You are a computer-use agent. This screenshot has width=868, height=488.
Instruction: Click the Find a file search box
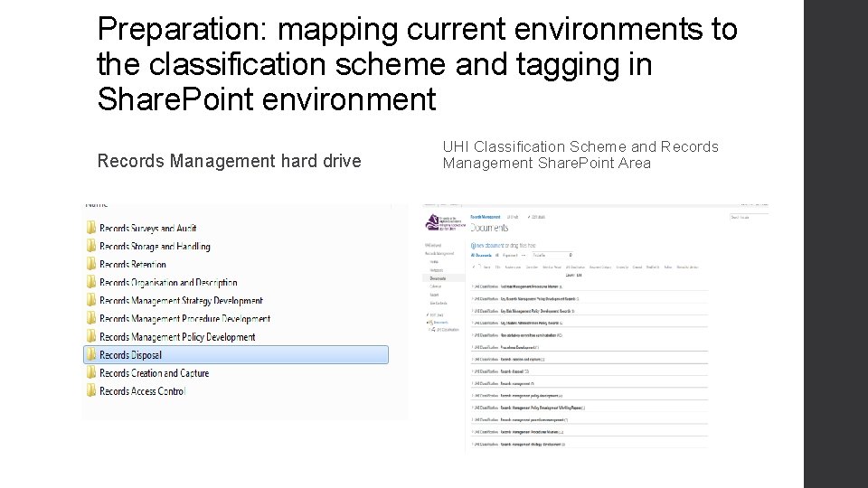coord(552,256)
